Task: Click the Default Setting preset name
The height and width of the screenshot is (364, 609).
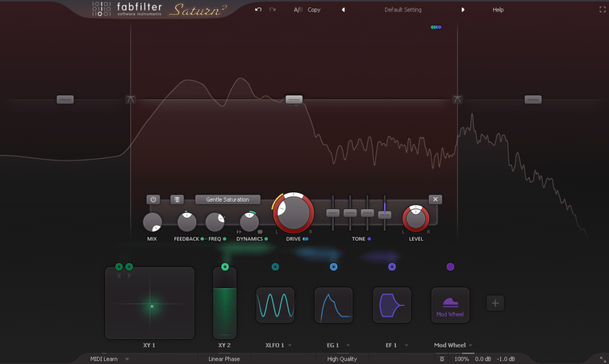Action: click(403, 9)
